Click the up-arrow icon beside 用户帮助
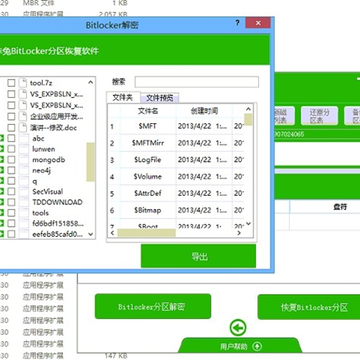Screen dimensions: 360x360 [x=257, y=346]
